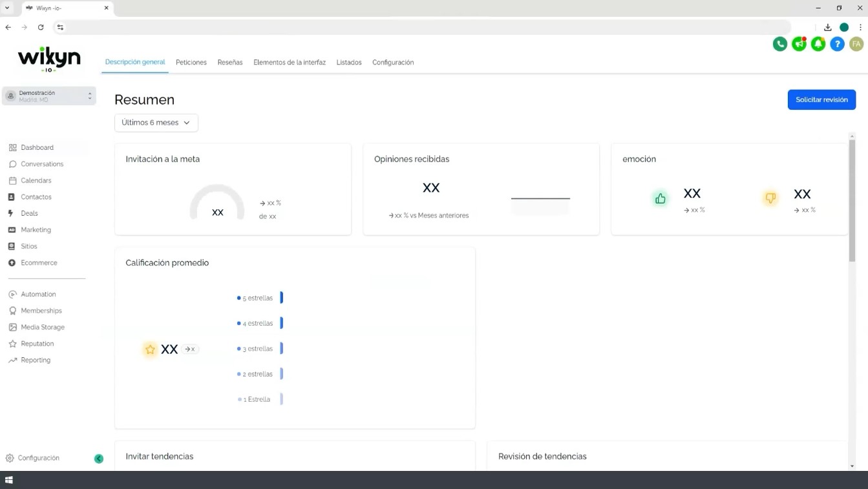The width and height of the screenshot is (868, 489).
Task: Open Media Storage in the sidebar
Action: (36, 328)
